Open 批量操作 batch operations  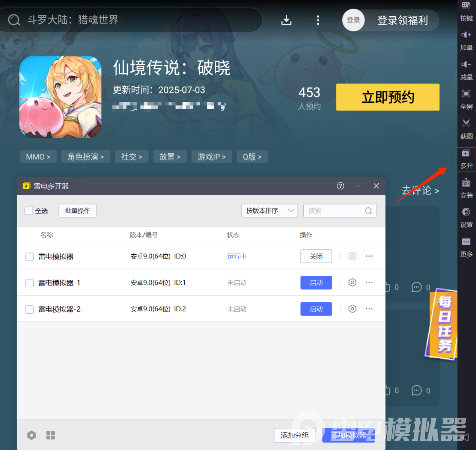(77, 211)
